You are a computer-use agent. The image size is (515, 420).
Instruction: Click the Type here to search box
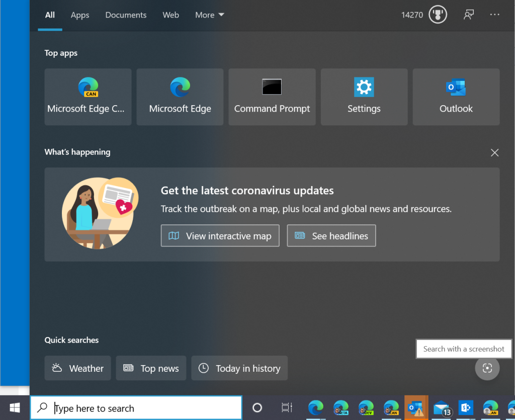[x=136, y=407]
